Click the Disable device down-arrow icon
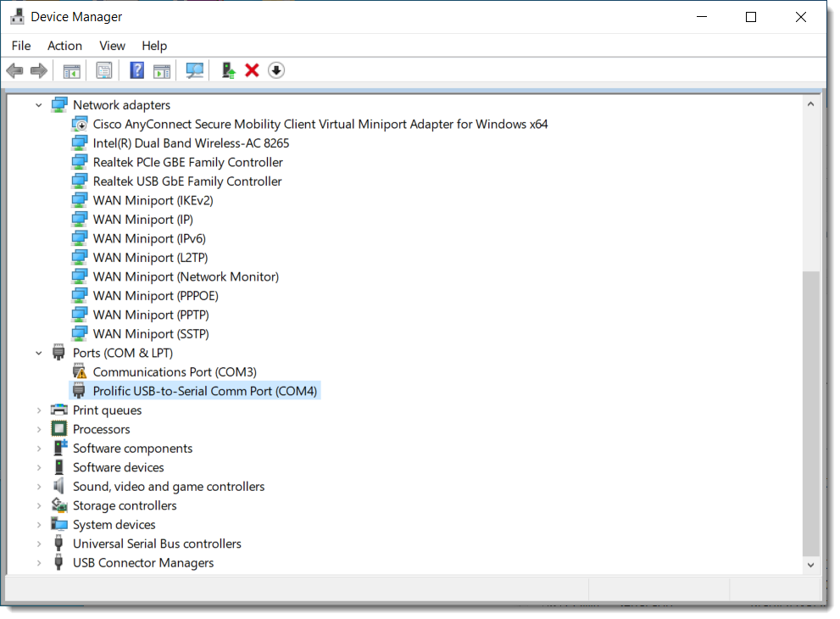Screen dimensions: 840x619 pos(275,70)
